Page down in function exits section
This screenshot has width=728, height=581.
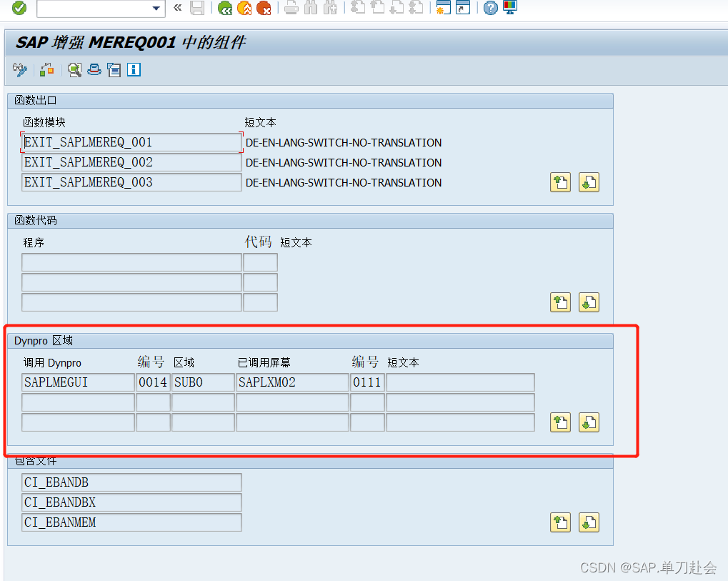pyautogui.click(x=589, y=182)
